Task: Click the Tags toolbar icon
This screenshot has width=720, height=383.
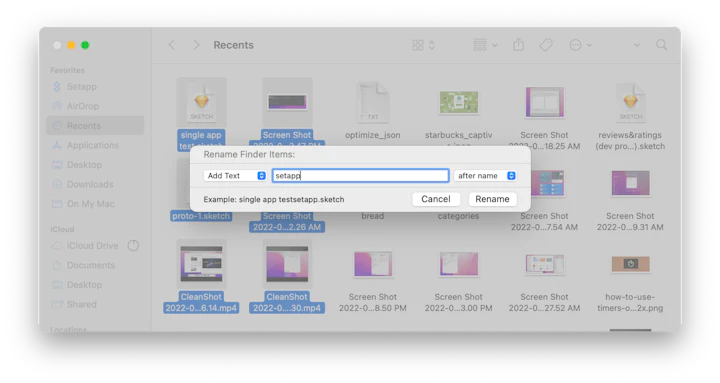Action: [546, 45]
